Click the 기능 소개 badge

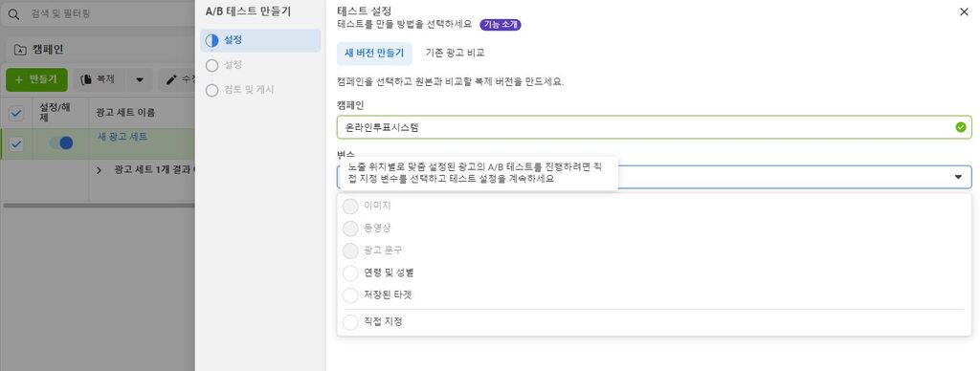(501, 24)
